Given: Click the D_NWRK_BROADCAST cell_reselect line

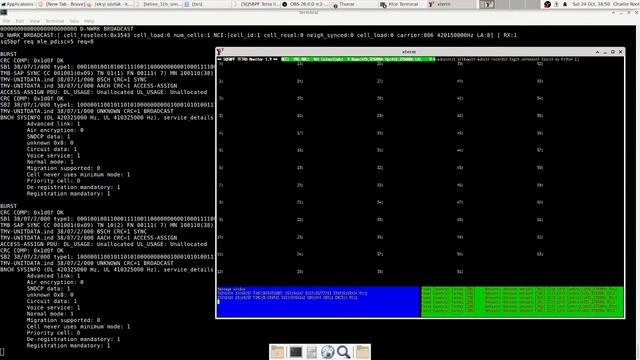Looking at the screenshot, I should click(258, 35).
